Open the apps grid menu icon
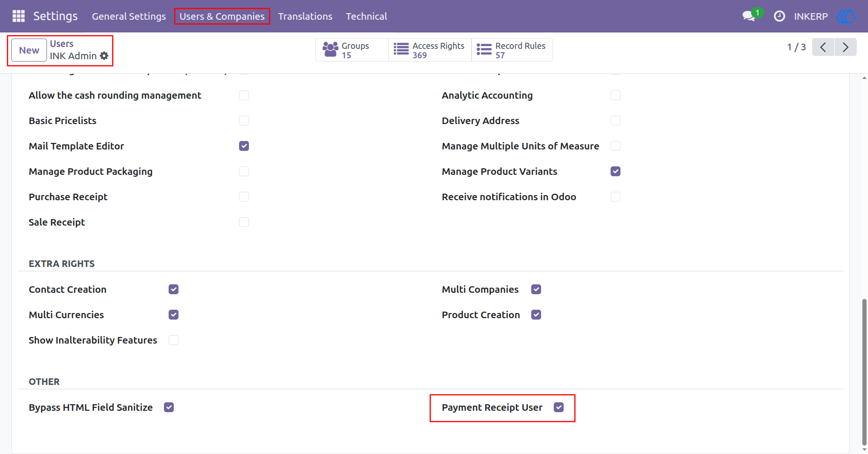This screenshot has height=454, width=868. click(x=18, y=16)
